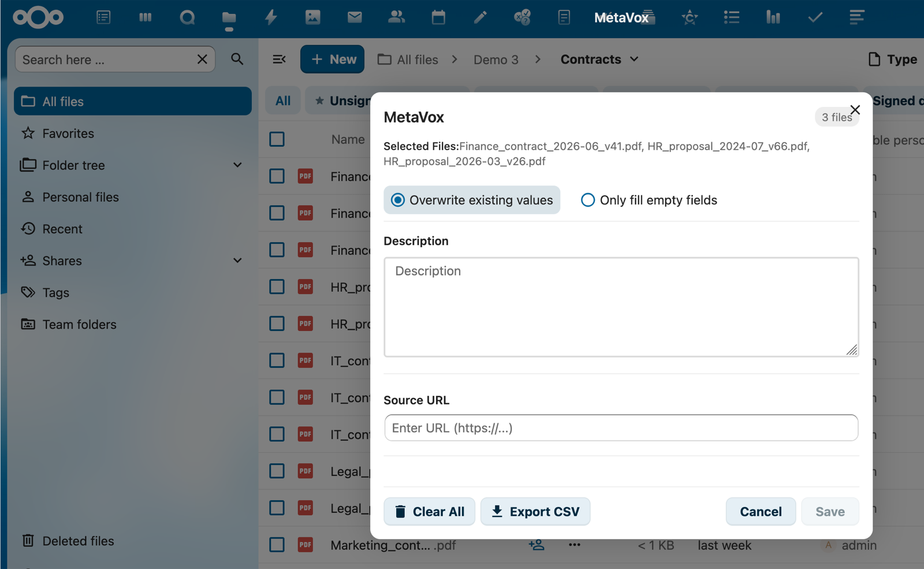Open the Deck app columns icon

(x=145, y=17)
